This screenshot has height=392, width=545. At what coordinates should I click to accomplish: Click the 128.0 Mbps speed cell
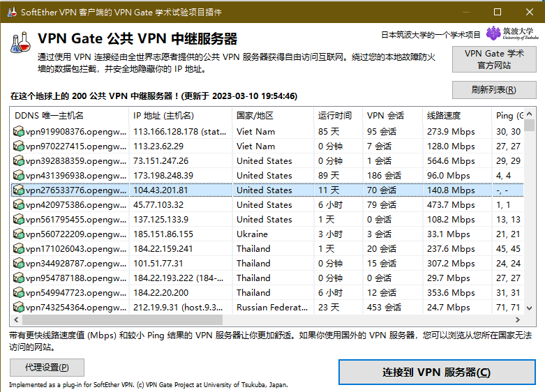pyautogui.click(x=451, y=146)
